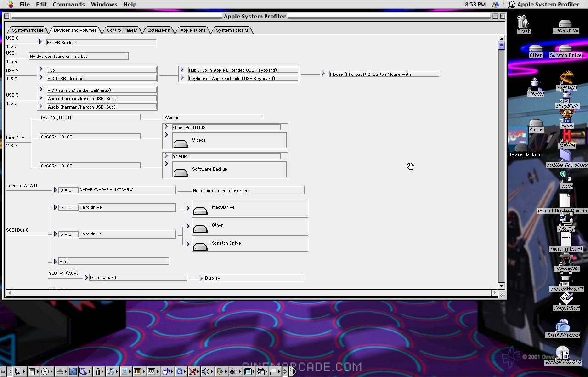Expand the sbp609e,104d8 FireWire device
Image resolution: width=588 pixels, height=377 pixels.
(x=166, y=126)
